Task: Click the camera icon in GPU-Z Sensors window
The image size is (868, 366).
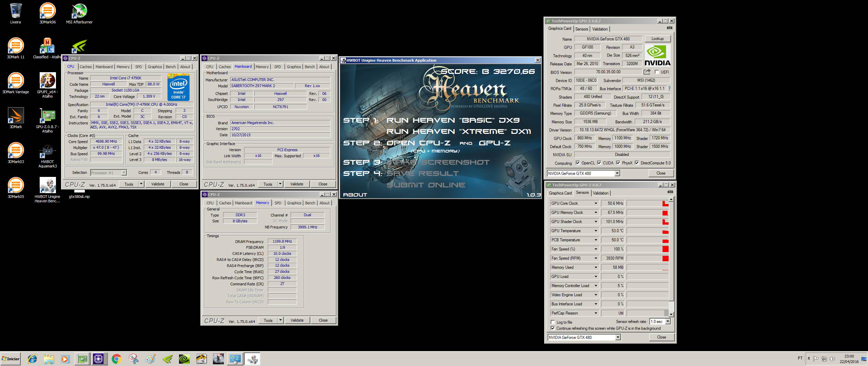Action: point(670,192)
